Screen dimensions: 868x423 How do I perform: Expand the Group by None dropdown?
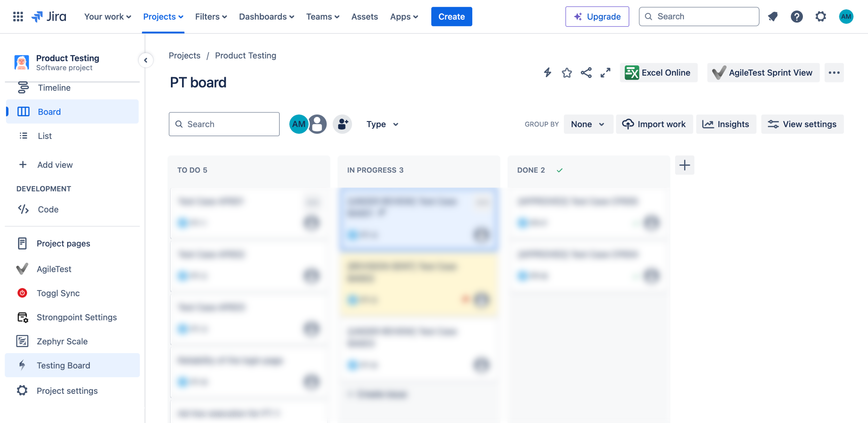coord(588,124)
